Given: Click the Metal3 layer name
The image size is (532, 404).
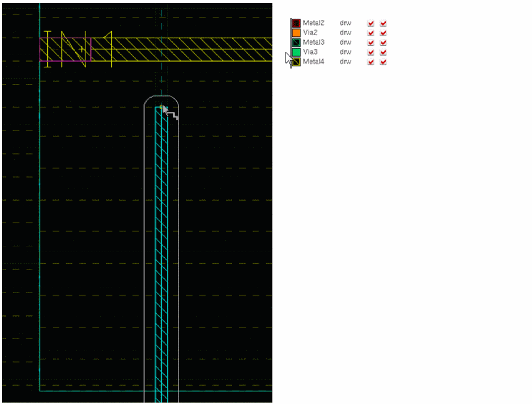Looking at the screenshot, I should click(314, 43).
